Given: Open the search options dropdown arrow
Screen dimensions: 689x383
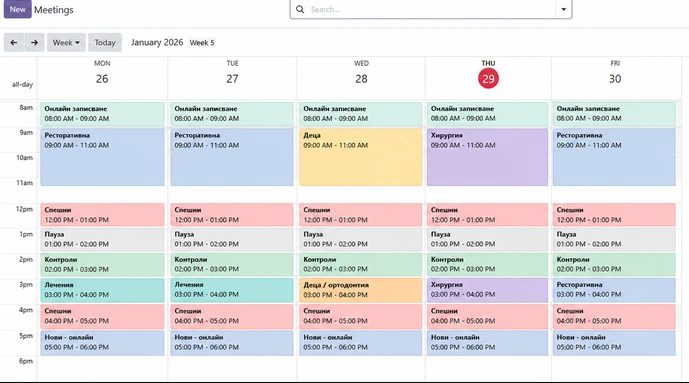Looking at the screenshot, I should point(563,9).
